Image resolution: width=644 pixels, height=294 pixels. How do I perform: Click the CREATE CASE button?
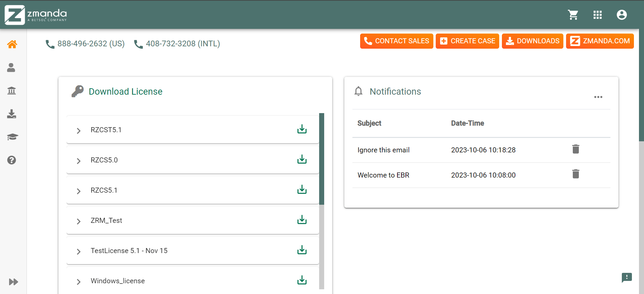click(x=467, y=41)
